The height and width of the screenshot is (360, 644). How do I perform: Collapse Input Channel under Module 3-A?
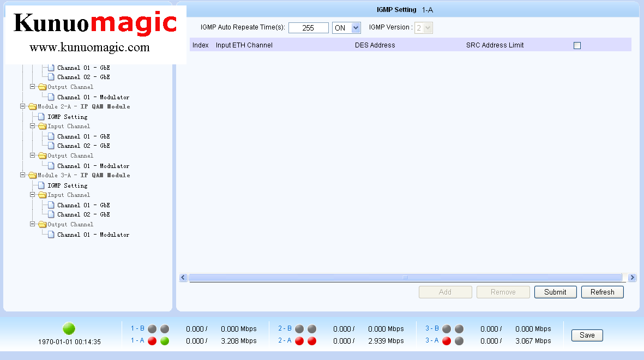coord(33,194)
